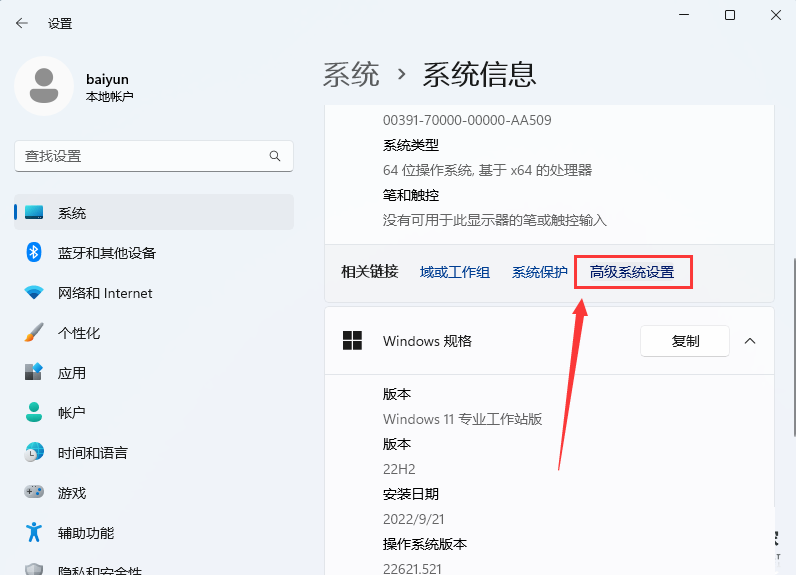796x575 pixels.
Task: Click the 系统 breadcrumb in header
Action: pos(351,74)
